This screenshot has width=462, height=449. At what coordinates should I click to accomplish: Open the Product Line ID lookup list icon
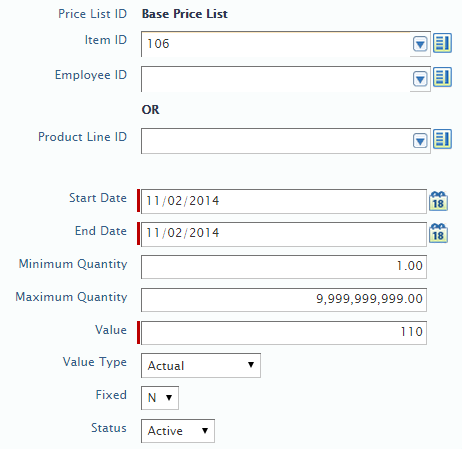(442, 139)
